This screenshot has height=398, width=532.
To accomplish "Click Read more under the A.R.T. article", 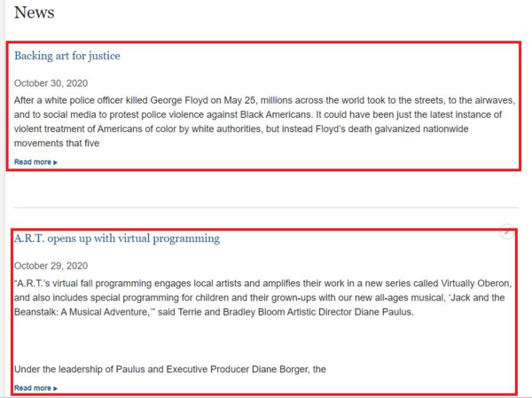I will 33,388.
